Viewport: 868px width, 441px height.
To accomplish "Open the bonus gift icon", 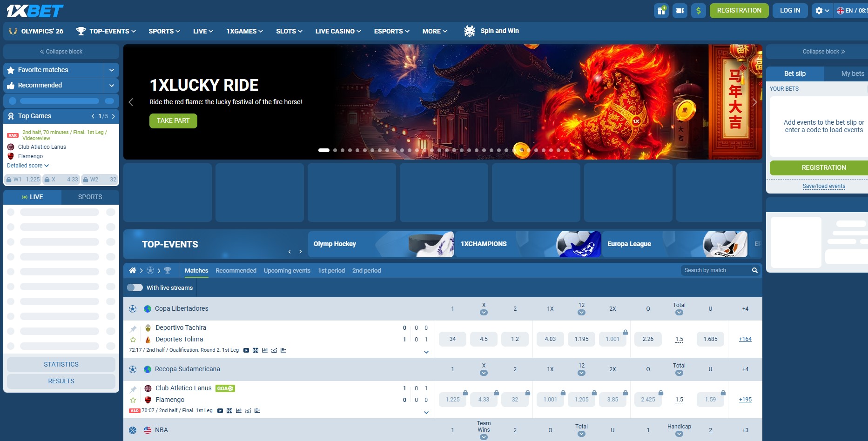I will (x=661, y=10).
